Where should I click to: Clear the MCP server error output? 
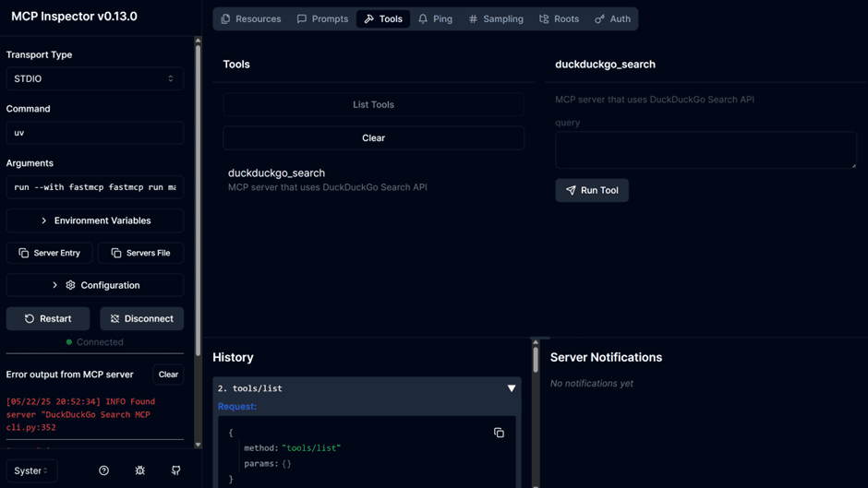pyautogui.click(x=168, y=375)
